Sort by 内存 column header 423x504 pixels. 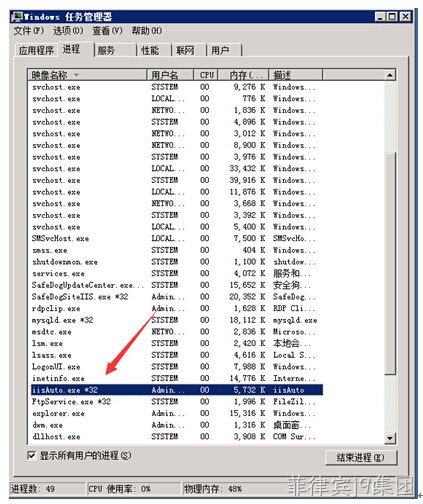pyautogui.click(x=243, y=75)
